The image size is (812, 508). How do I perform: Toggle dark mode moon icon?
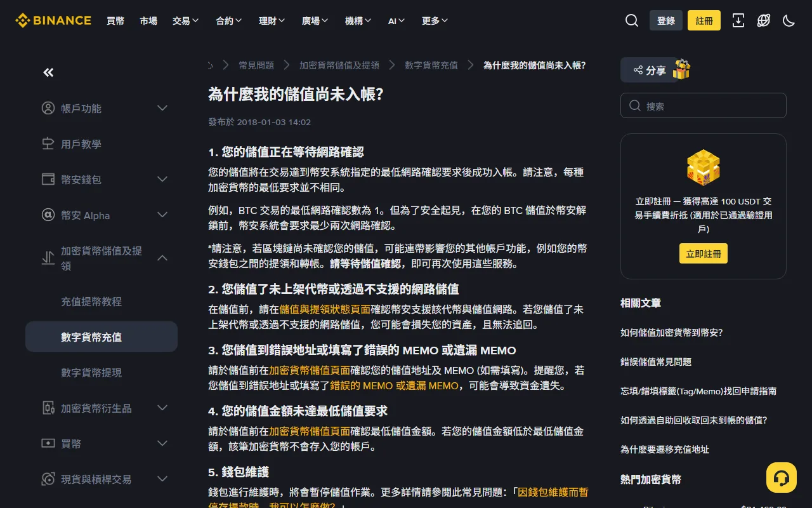[x=789, y=20]
